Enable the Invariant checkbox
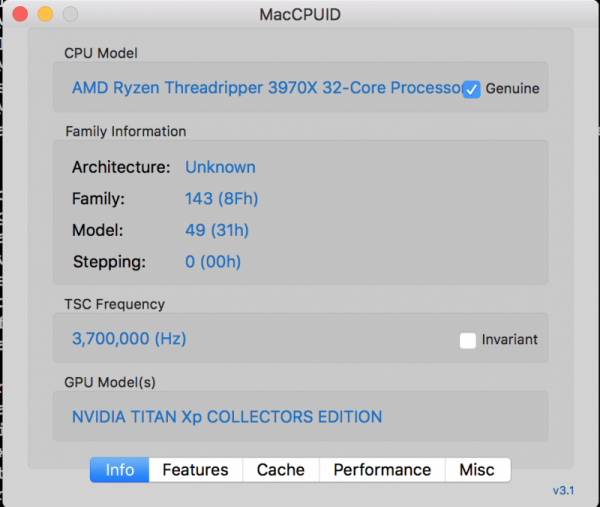Viewport: 600px width, 507px height. click(x=468, y=340)
